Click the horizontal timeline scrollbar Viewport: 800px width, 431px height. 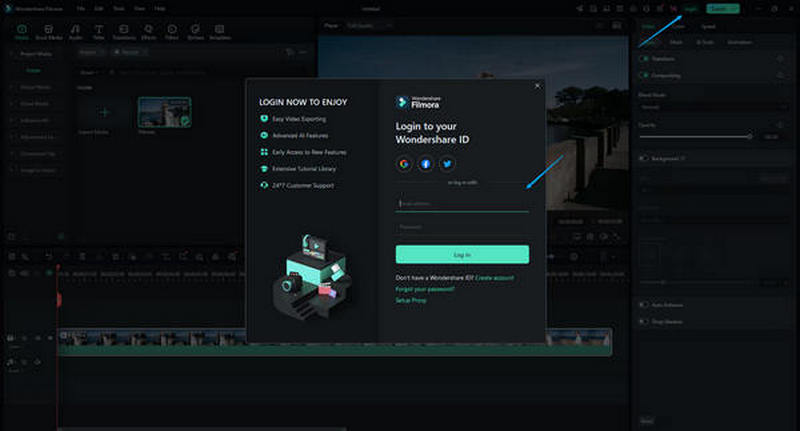[202, 428]
